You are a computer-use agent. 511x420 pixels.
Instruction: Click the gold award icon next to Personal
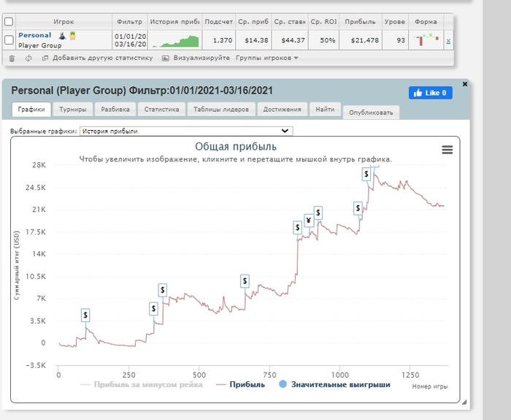pyautogui.click(x=73, y=36)
